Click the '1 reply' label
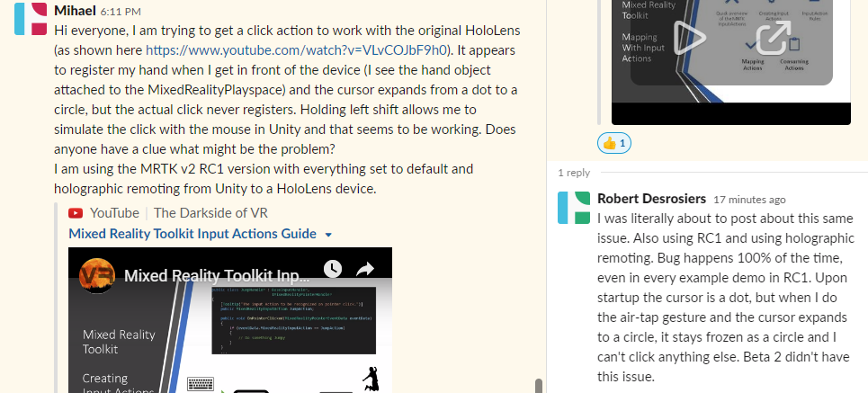 tap(574, 173)
